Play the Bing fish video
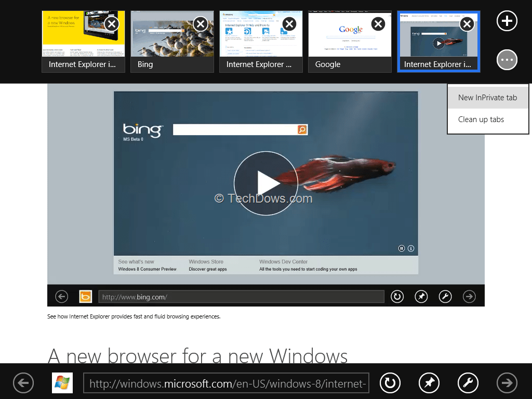This screenshot has height=399, width=532. pos(266,183)
